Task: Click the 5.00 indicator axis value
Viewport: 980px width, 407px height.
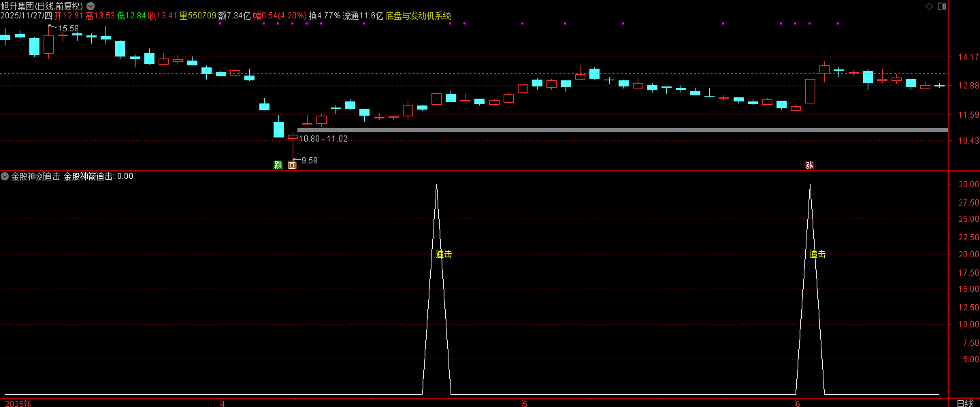Action: (970, 359)
